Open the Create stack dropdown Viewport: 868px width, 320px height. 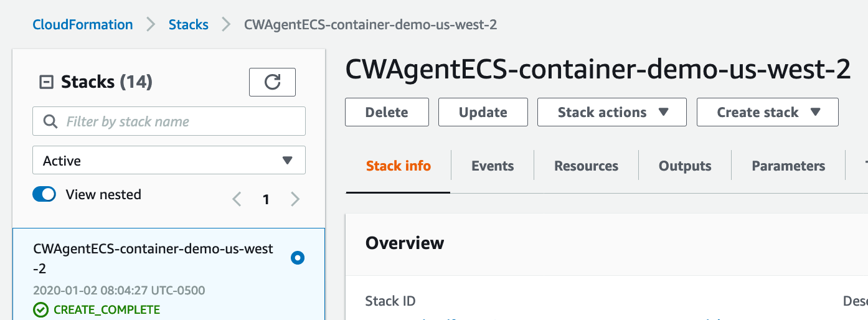click(768, 112)
